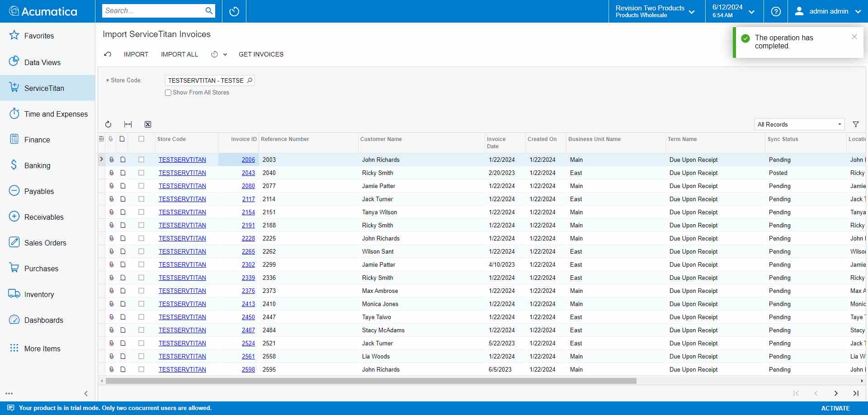Click the Search input field
This screenshot has width=868, height=415.
[x=153, y=11]
